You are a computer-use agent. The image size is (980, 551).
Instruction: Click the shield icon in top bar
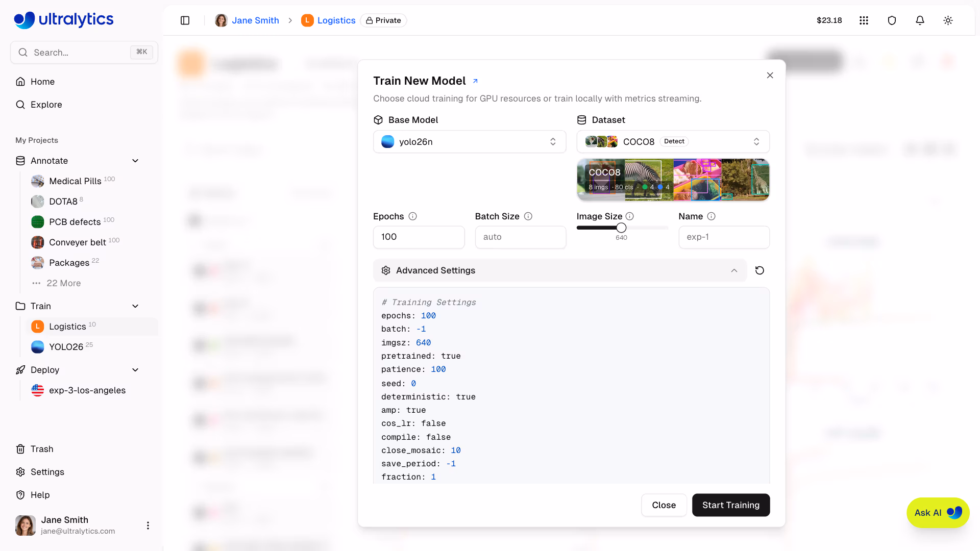coord(892,20)
